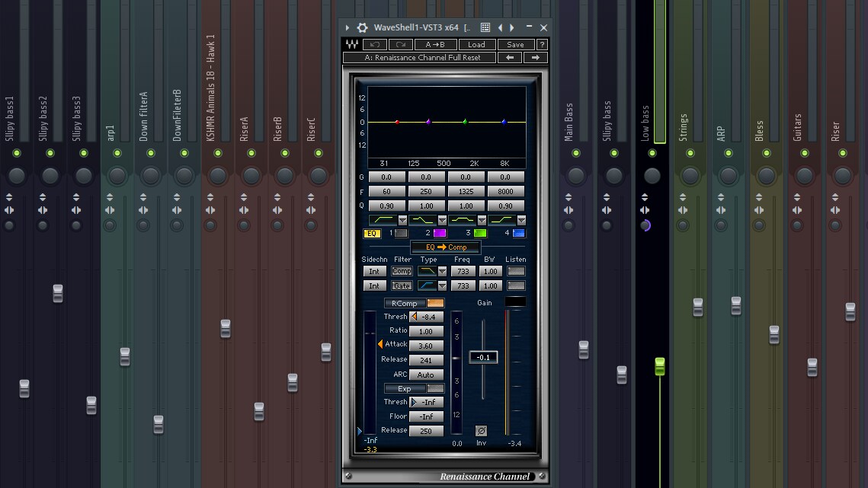Click pan arrows on Sllipy bass1 channel
Image resolution: width=868 pixels, height=488 pixels.
[9, 210]
